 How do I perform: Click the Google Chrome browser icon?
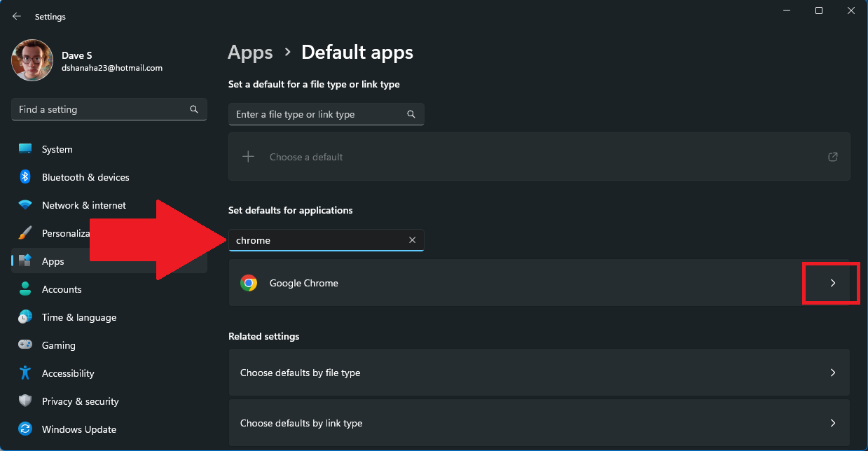(x=249, y=283)
